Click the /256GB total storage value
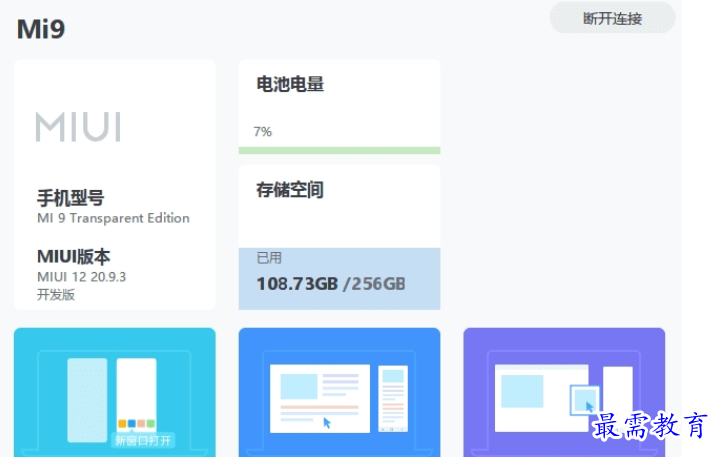 [x=374, y=284]
